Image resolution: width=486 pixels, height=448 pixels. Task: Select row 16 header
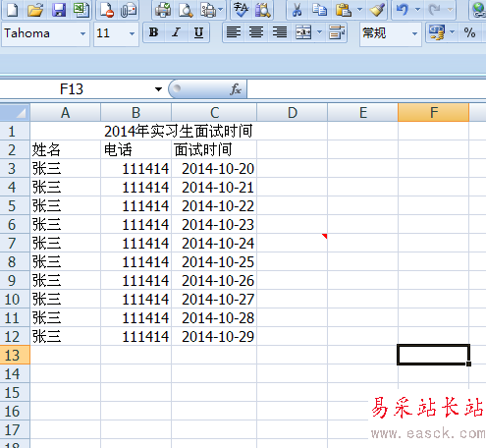(15, 411)
